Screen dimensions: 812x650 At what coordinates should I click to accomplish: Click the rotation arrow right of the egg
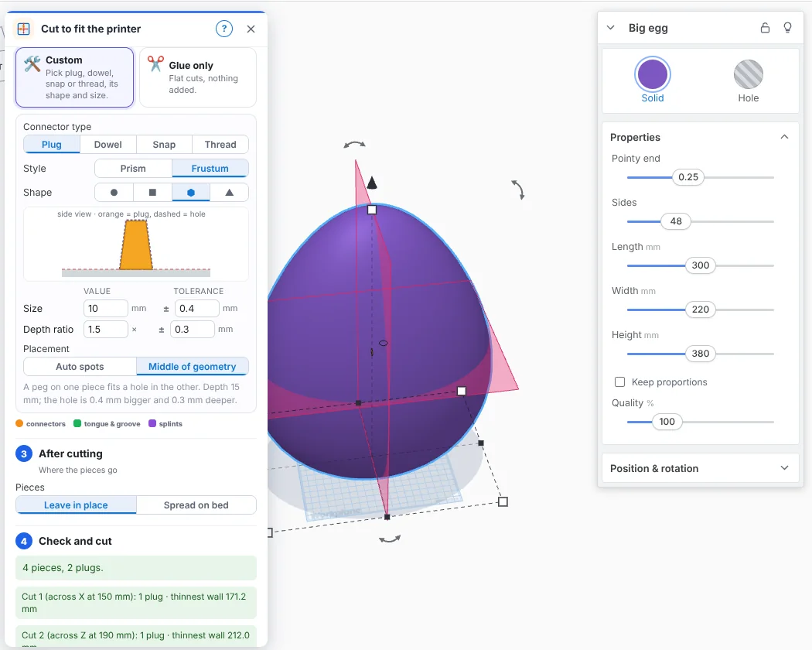pyautogui.click(x=518, y=190)
